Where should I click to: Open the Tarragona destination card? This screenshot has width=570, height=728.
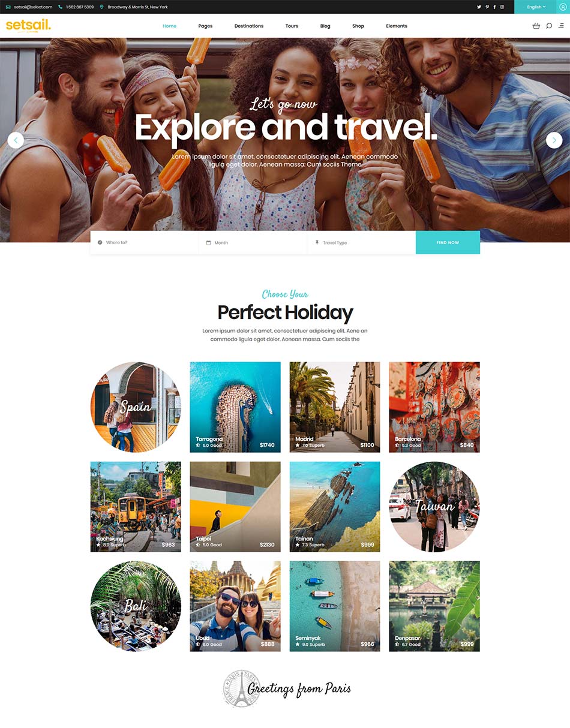(235, 407)
